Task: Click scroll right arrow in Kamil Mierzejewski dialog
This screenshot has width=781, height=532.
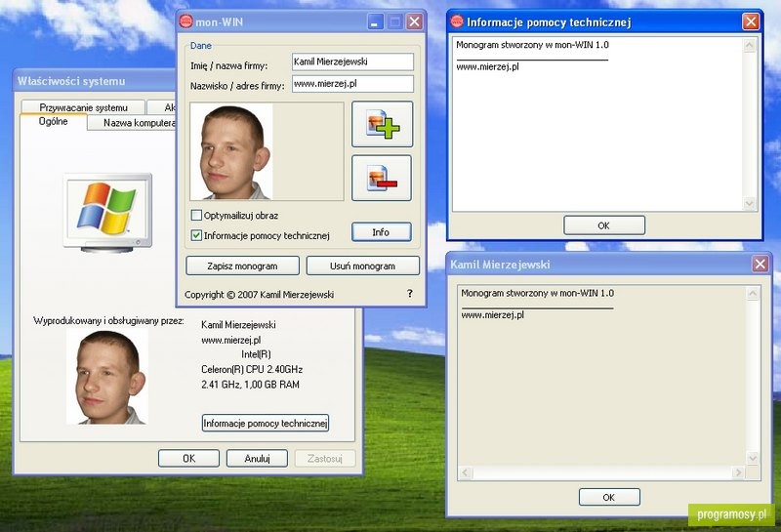Action: [738, 472]
